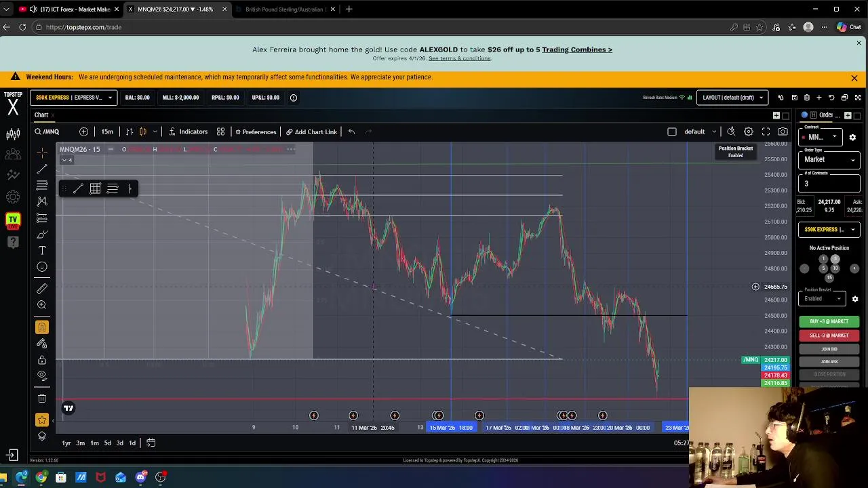Click the trash remove-drawings icon
The image size is (868, 488).
tap(42, 399)
